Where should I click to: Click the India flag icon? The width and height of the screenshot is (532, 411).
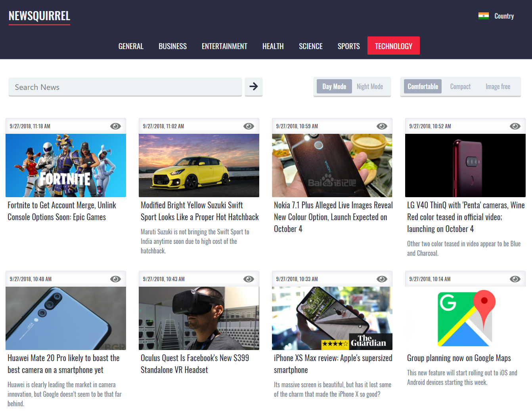(484, 16)
